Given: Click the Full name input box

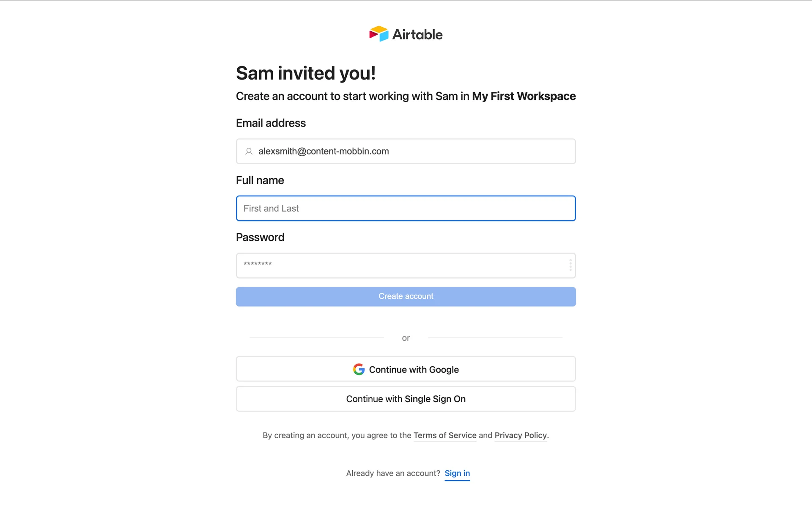Looking at the screenshot, I should click(406, 208).
